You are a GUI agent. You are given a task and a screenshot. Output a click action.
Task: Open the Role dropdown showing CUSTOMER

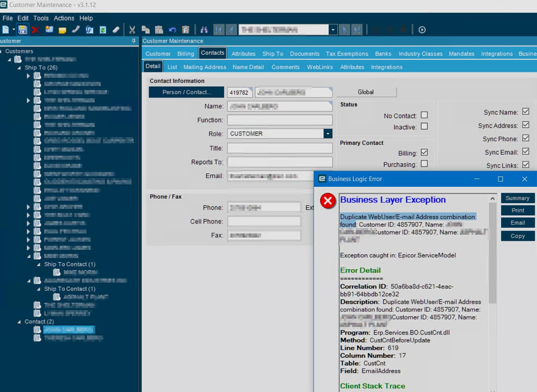click(328, 134)
